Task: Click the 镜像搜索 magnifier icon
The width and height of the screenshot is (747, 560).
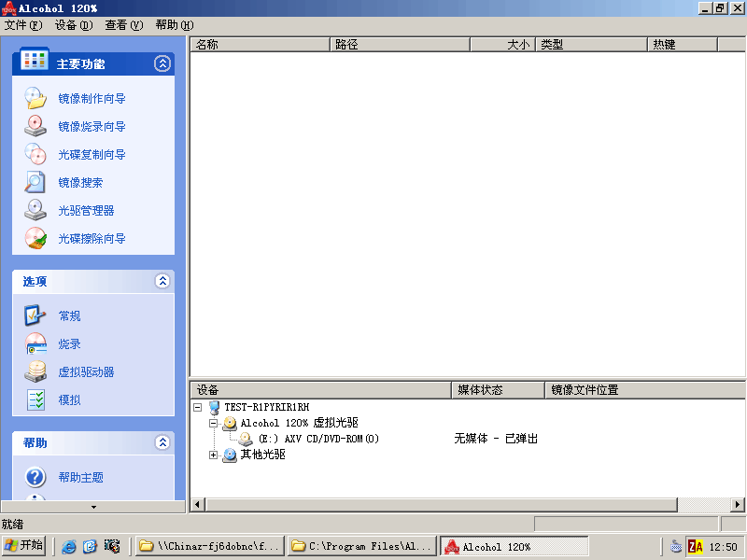Action: coord(35,182)
